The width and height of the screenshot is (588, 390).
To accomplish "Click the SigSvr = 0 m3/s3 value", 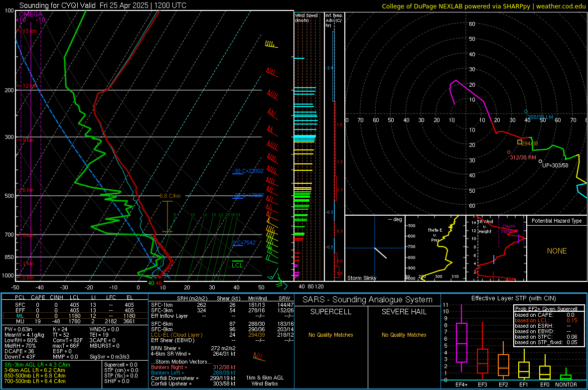I will point(110,357).
